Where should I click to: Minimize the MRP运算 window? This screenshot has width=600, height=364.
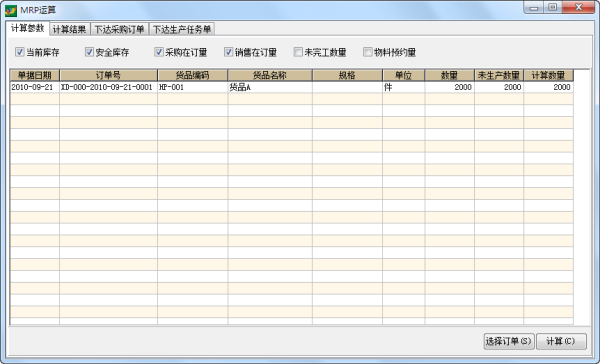click(x=534, y=7)
